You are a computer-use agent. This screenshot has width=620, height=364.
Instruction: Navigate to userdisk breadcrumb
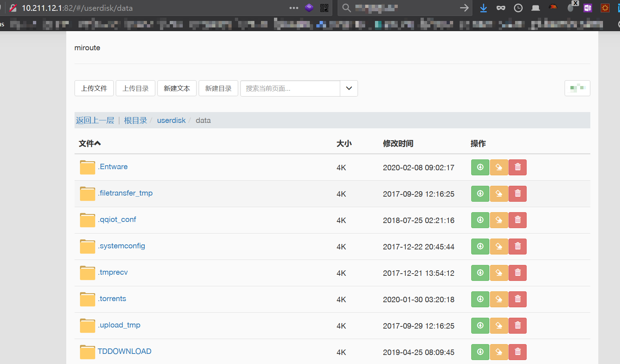click(x=171, y=120)
